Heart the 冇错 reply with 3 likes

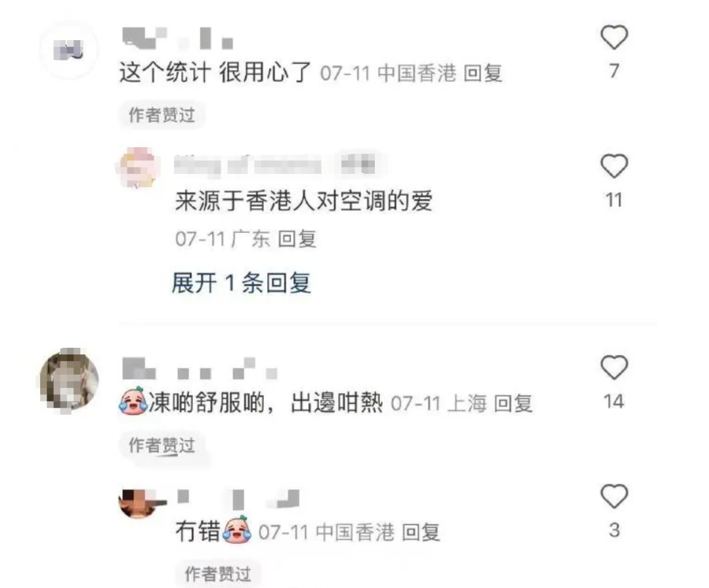click(614, 496)
